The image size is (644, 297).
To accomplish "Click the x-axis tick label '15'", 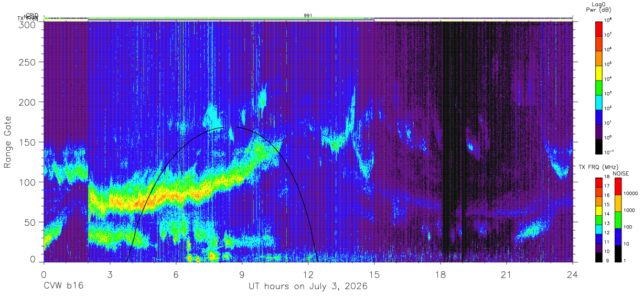I will tap(374, 274).
